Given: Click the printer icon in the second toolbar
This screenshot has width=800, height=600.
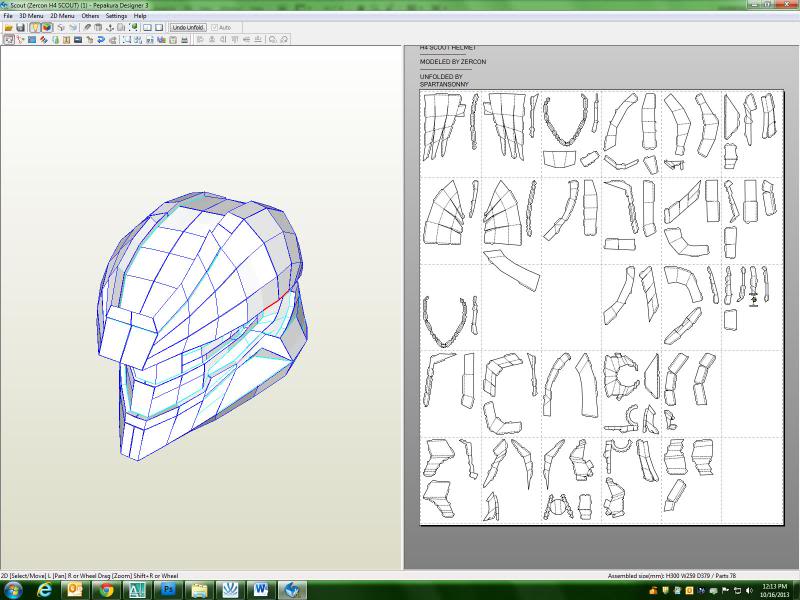Looking at the screenshot, I should tap(185, 39).
